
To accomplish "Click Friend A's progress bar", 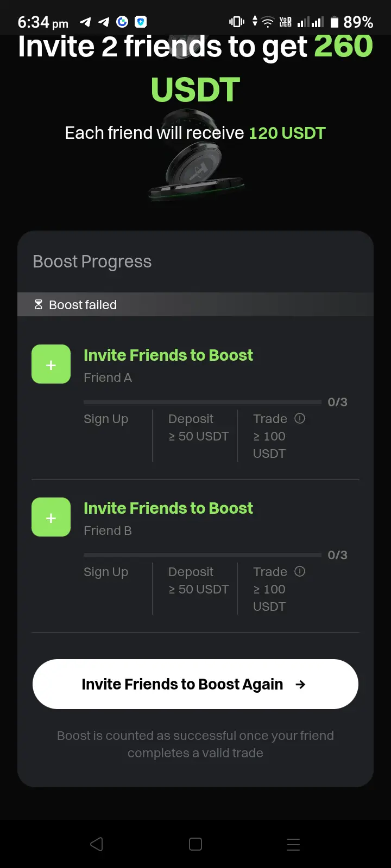I will click(x=202, y=402).
